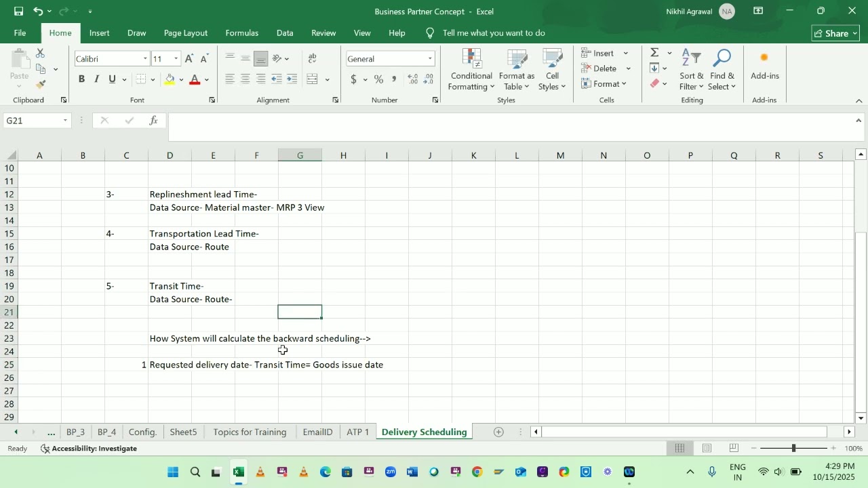This screenshot has width=868, height=488.
Task: Click the Percent Style icon
Action: (379, 79)
